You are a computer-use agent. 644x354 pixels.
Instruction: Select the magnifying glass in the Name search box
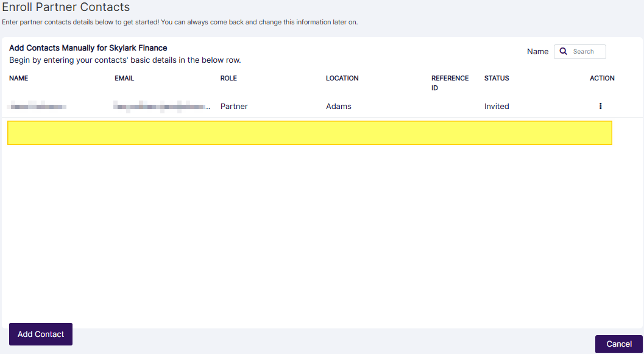coord(562,51)
